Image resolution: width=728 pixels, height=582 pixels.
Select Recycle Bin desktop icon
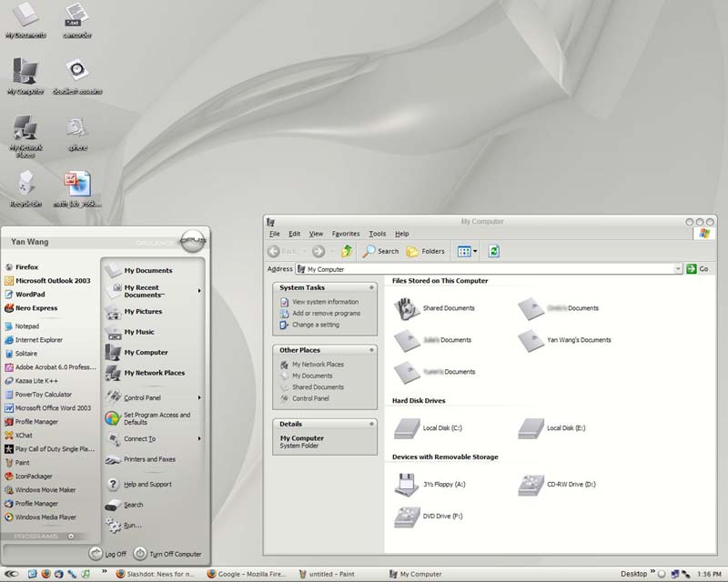tap(25, 189)
